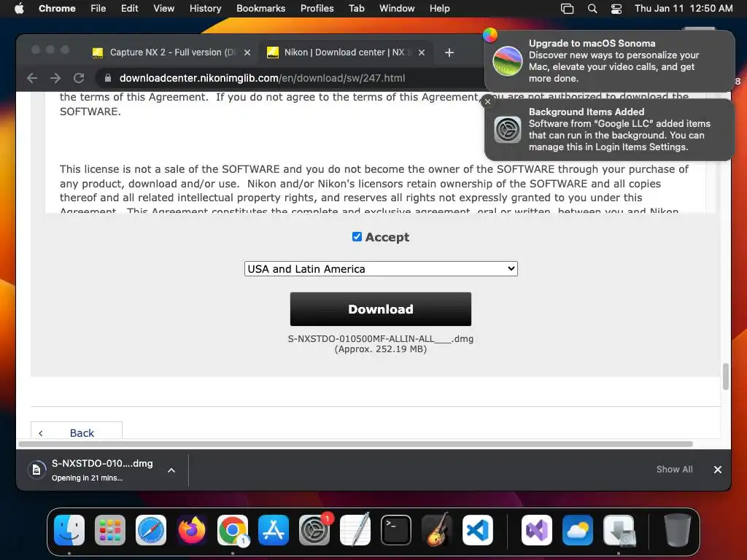Click the page vertical scrollbar thumb
Screen dimensions: 747x560
pyautogui.click(x=726, y=376)
